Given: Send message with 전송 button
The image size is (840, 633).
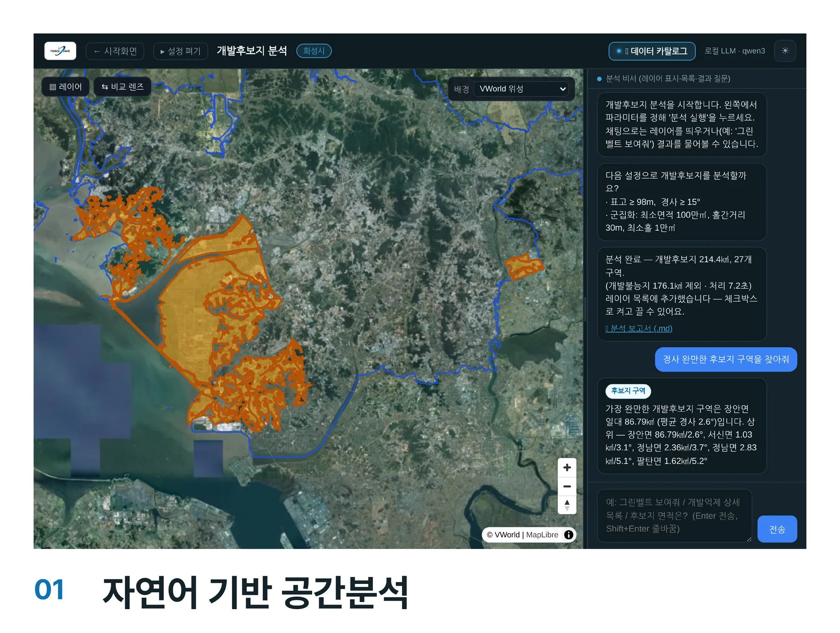Looking at the screenshot, I should (777, 529).
